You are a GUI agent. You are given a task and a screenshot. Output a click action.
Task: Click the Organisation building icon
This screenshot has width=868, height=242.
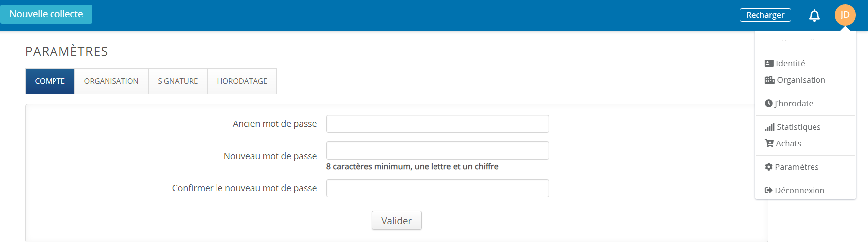point(769,80)
